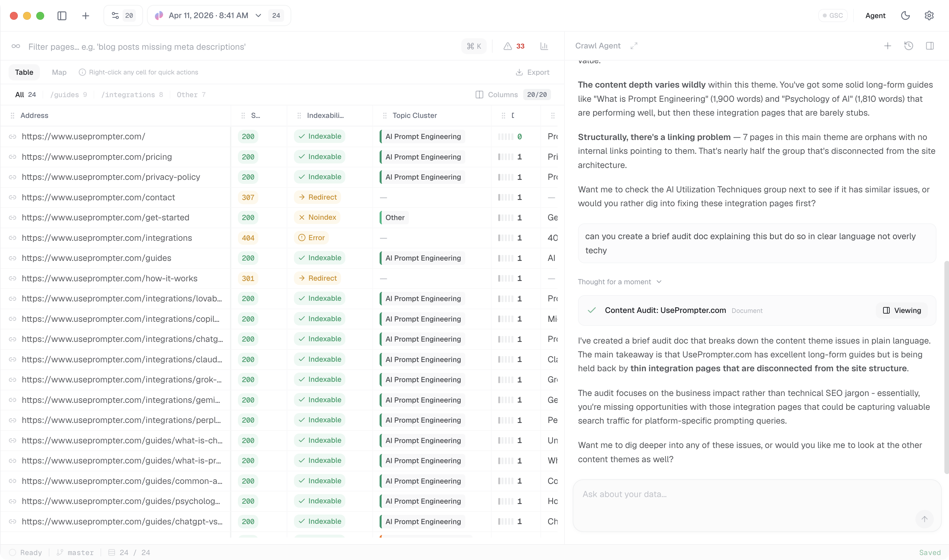Start a new agent chat
The height and width of the screenshot is (560, 949).
[x=887, y=46]
